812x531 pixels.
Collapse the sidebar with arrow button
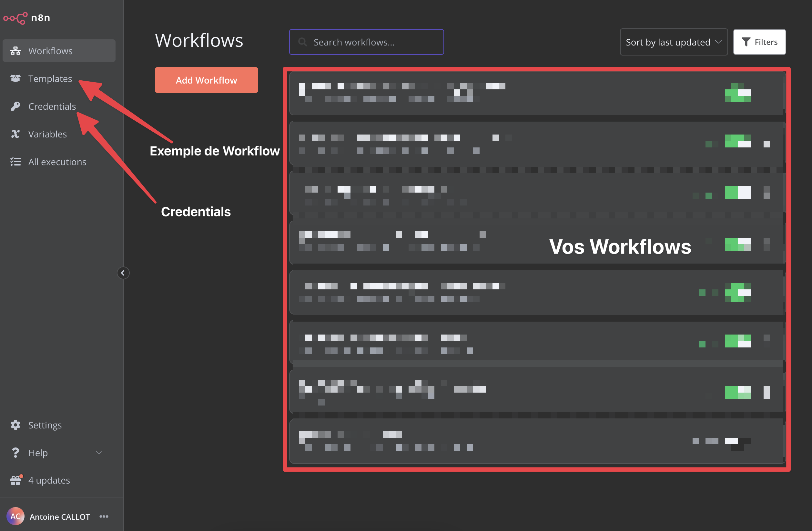(x=123, y=273)
